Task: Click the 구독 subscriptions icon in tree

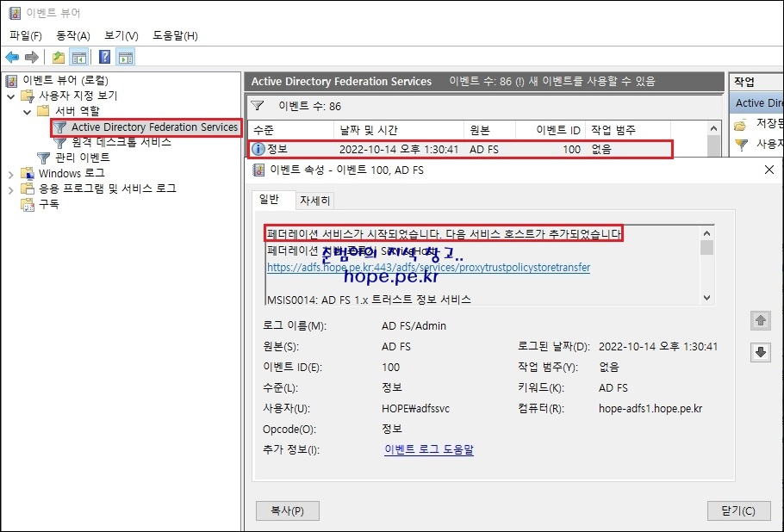Action: 28,204
